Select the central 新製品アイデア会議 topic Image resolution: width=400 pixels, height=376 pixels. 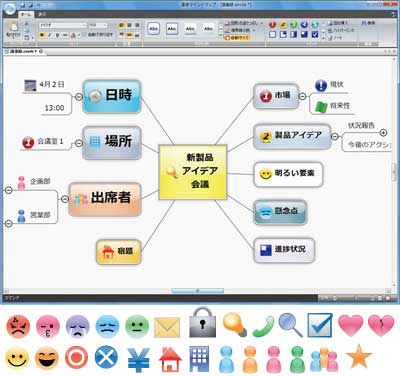pos(193,172)
